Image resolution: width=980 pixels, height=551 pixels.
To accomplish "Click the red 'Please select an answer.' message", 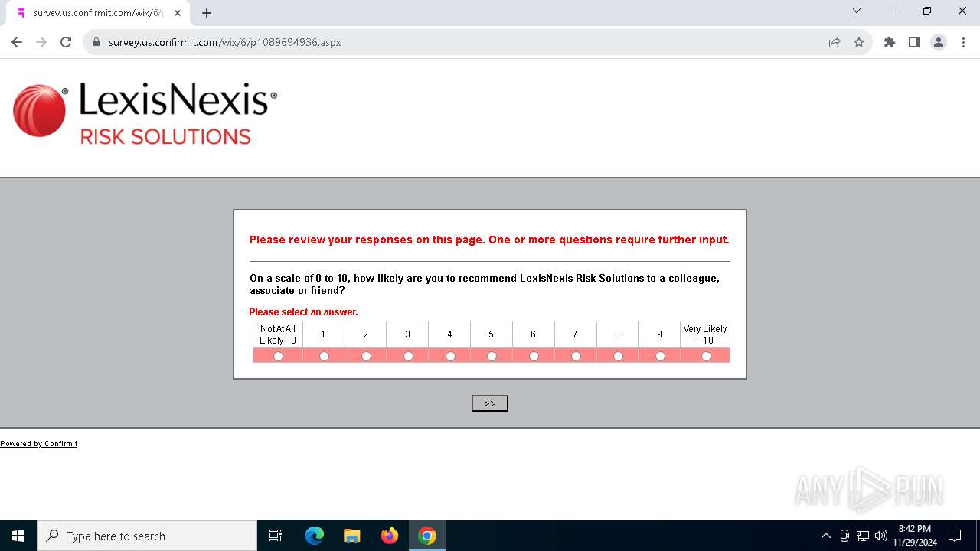I will (x=303, y=312).
